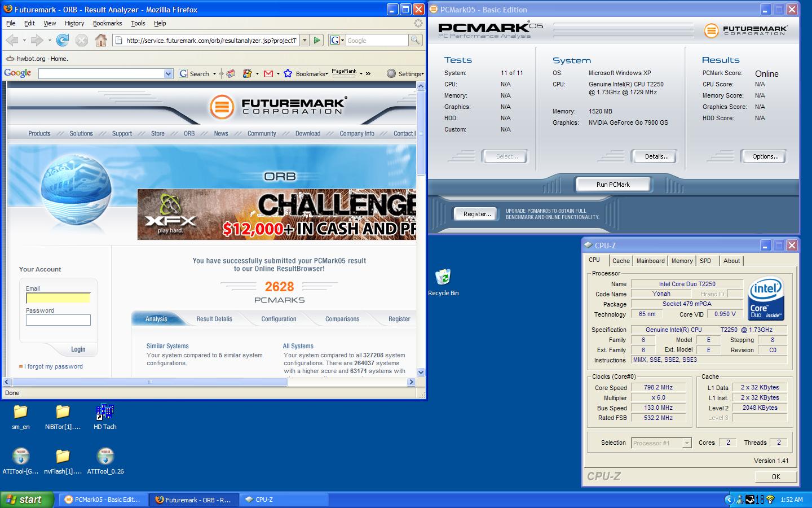The width and height of the screenshot is (812, 508).
Task: Click the Google Toolbar search field
Action: click(x=101, y=73)
